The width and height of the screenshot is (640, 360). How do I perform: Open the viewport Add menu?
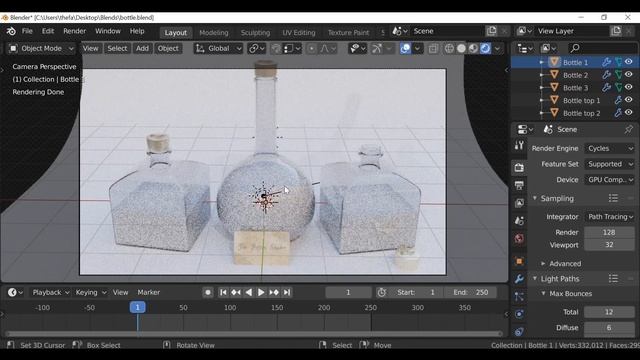(142, 48)
